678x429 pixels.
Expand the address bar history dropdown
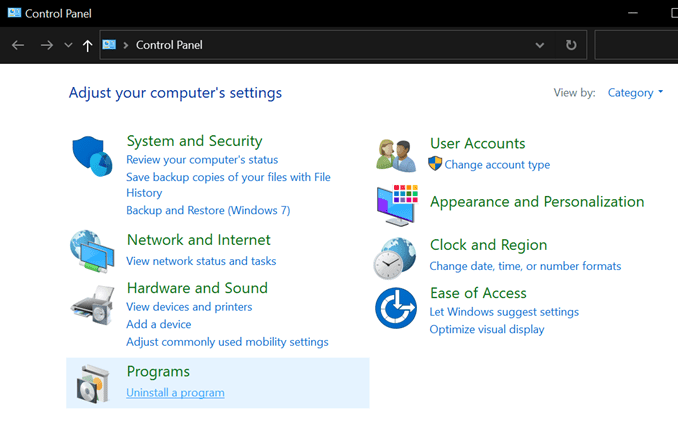(540, 45)
